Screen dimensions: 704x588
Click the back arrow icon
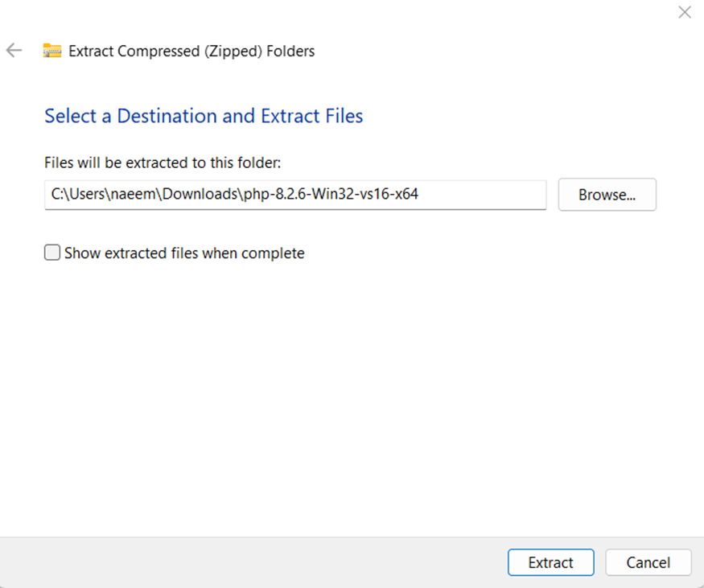[x=14, y=51]
